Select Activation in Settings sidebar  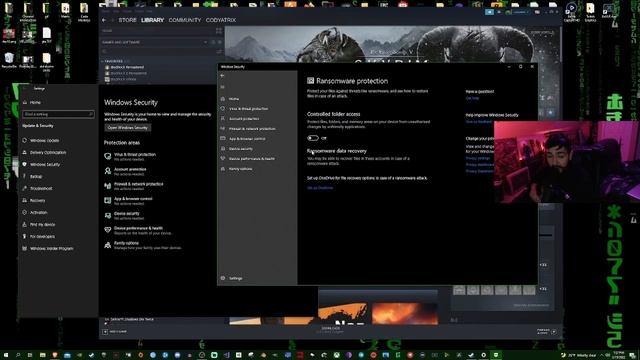pyautogui.click(x=38, y=213)
